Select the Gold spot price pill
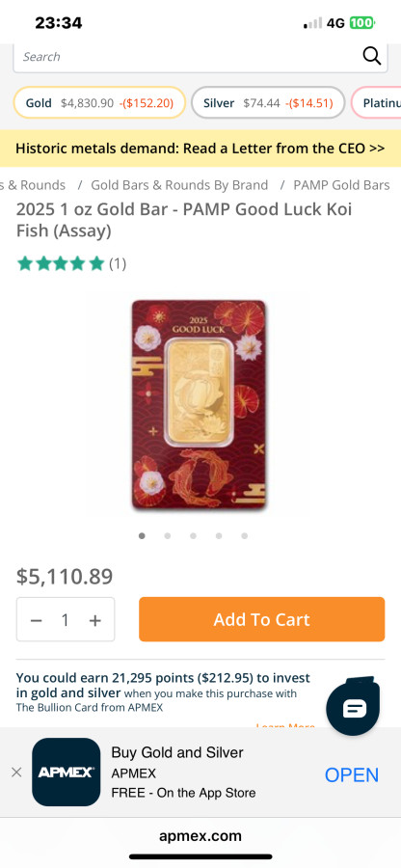The image size is (401, 868). click(99, 103)
